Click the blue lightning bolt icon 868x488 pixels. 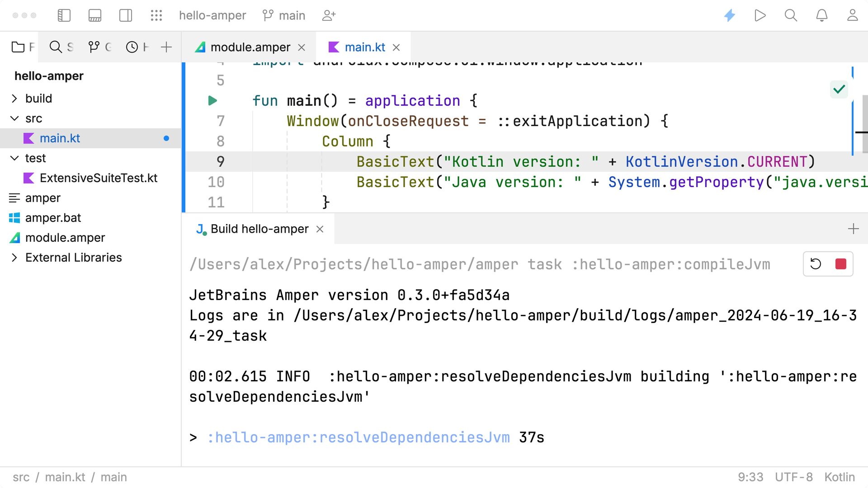tap(730, 15)
